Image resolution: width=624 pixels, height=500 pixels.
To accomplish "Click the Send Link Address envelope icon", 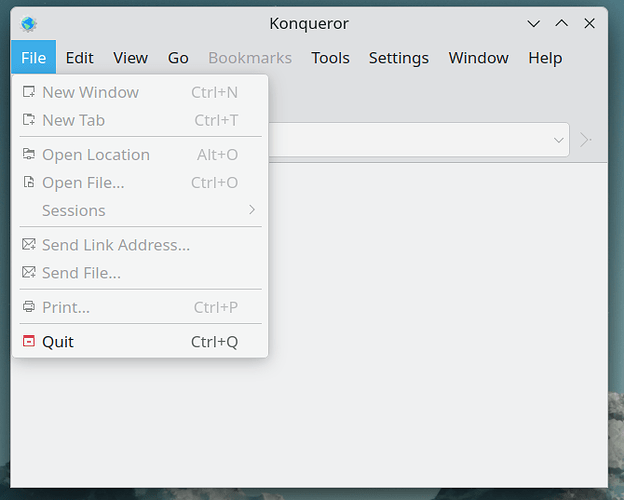I will (29, 244).
